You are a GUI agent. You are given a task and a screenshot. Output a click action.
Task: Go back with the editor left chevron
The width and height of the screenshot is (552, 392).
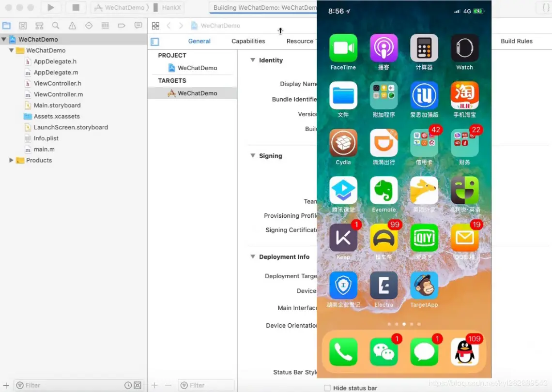169,26
